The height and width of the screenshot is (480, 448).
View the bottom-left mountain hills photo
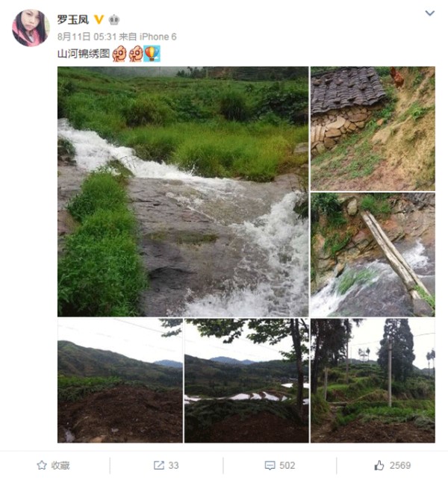click(119, 381)
